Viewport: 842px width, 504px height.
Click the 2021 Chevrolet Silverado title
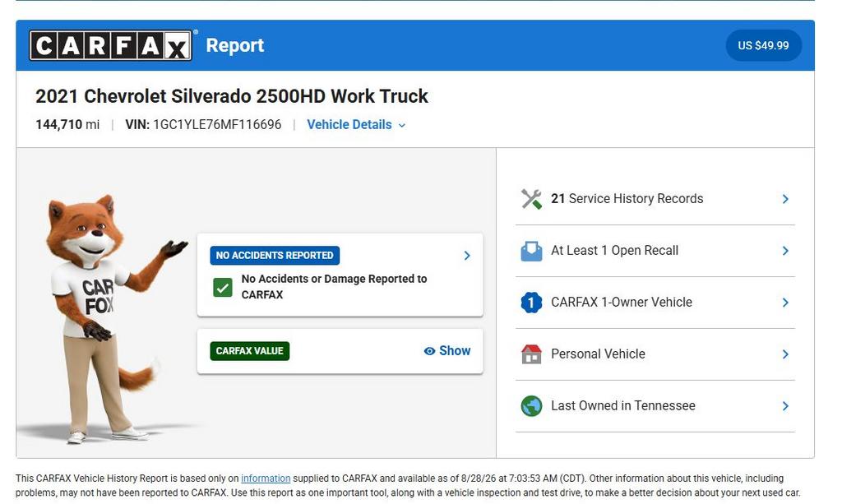point(231,96)
